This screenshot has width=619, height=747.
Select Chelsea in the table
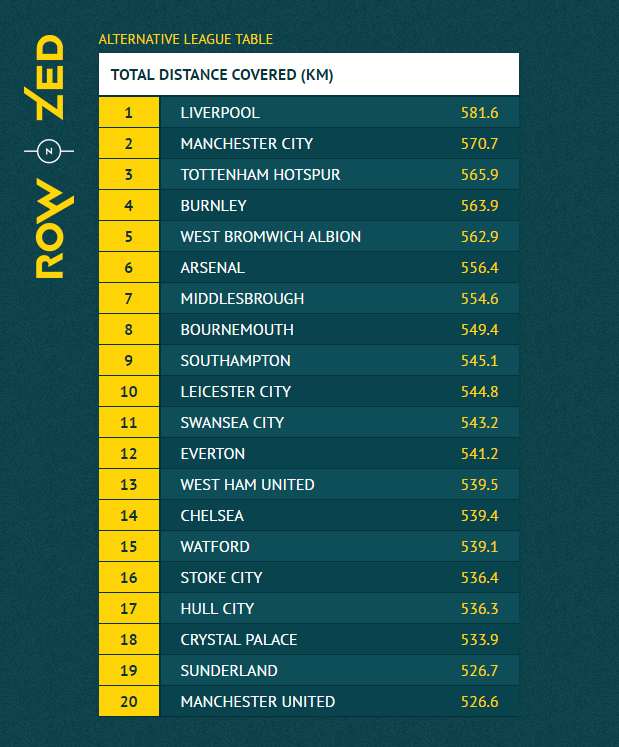click(212, 516)
